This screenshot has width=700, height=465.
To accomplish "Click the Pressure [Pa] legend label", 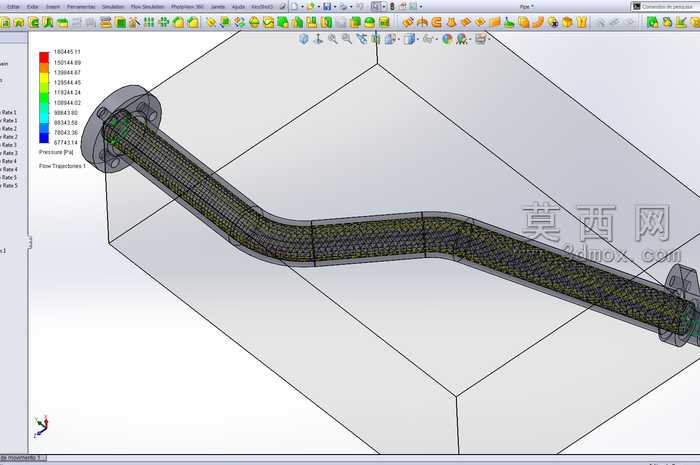I will pyautogui.click(x=56, y=152).
